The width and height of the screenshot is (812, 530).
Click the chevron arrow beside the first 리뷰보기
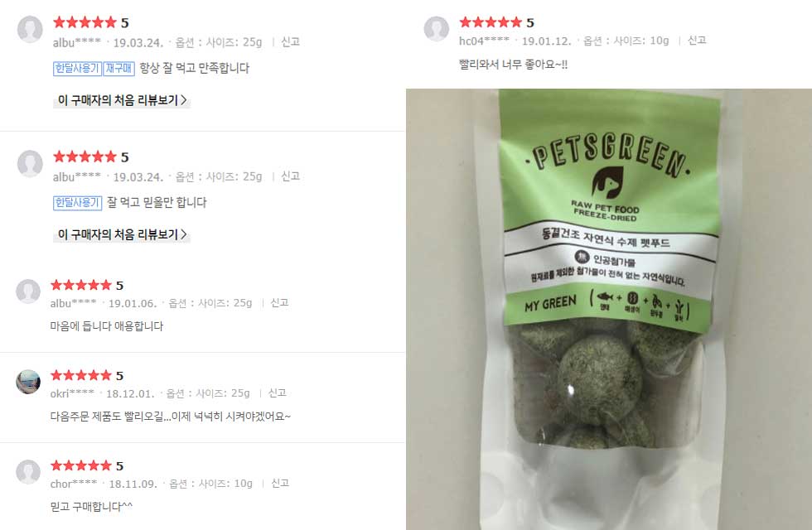tap(184, 100)
